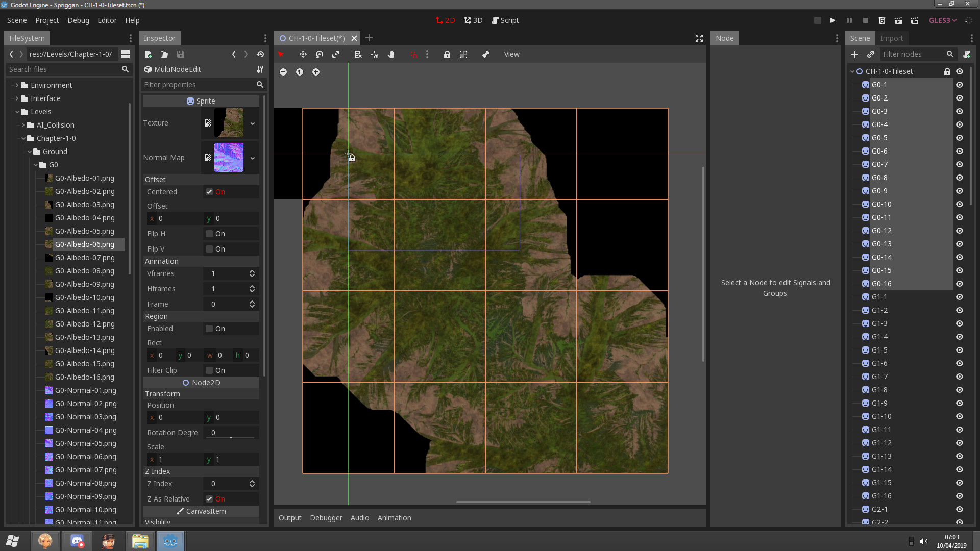Image resolution: width=980 pixels, height=551 pixels.
Task: Open the skeleton options bone icon
Action: coord(486,54)
